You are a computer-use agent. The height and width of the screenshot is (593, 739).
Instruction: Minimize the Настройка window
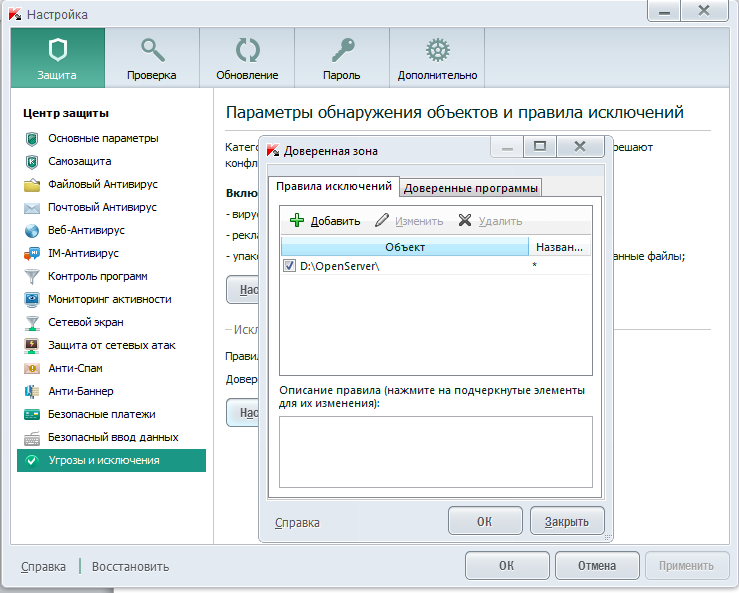pos(664,11)
